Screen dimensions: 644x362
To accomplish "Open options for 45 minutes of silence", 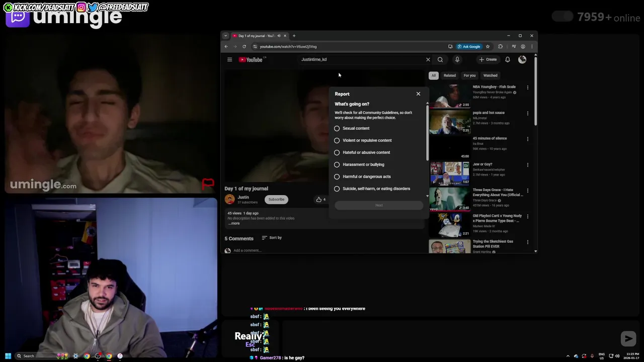I will click(527, 139).
